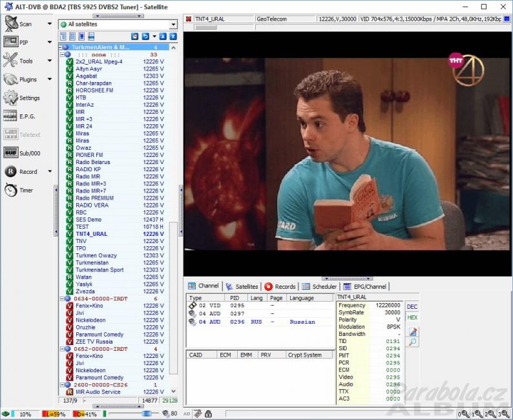Switch to the Channel tab
This screenshot has height=420, width=513.
click(x=204, y=286)
